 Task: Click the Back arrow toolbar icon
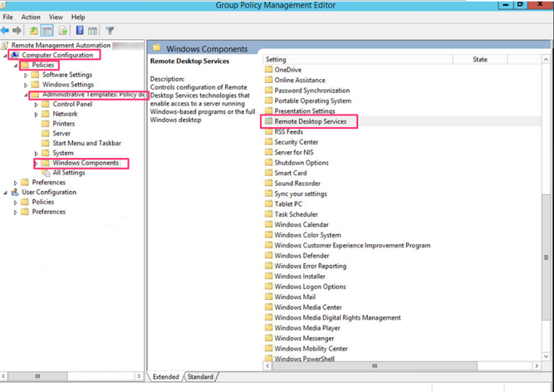pyautogui.click(x=5, y=31)
